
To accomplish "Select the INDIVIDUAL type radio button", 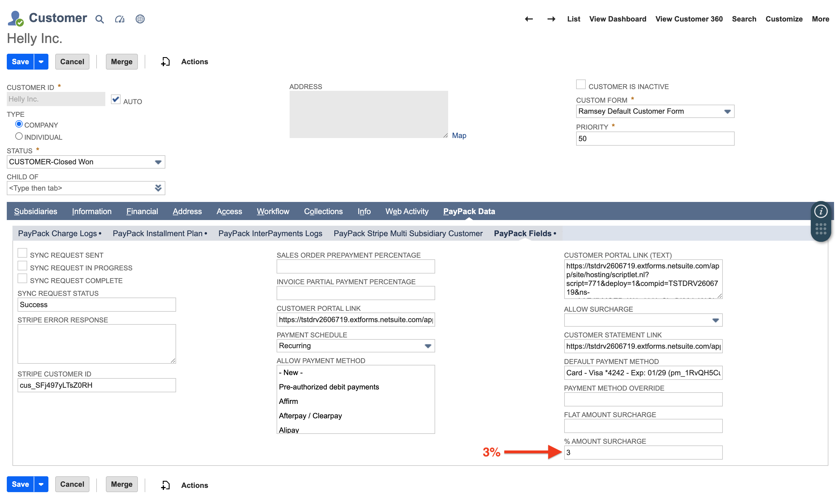I will click(x=19, y=136).
